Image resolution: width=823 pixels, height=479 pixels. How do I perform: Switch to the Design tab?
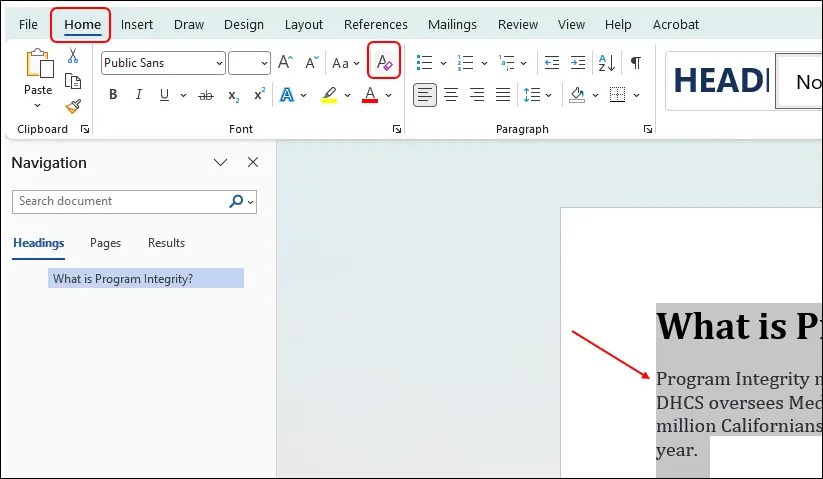[x=244, y=25]
